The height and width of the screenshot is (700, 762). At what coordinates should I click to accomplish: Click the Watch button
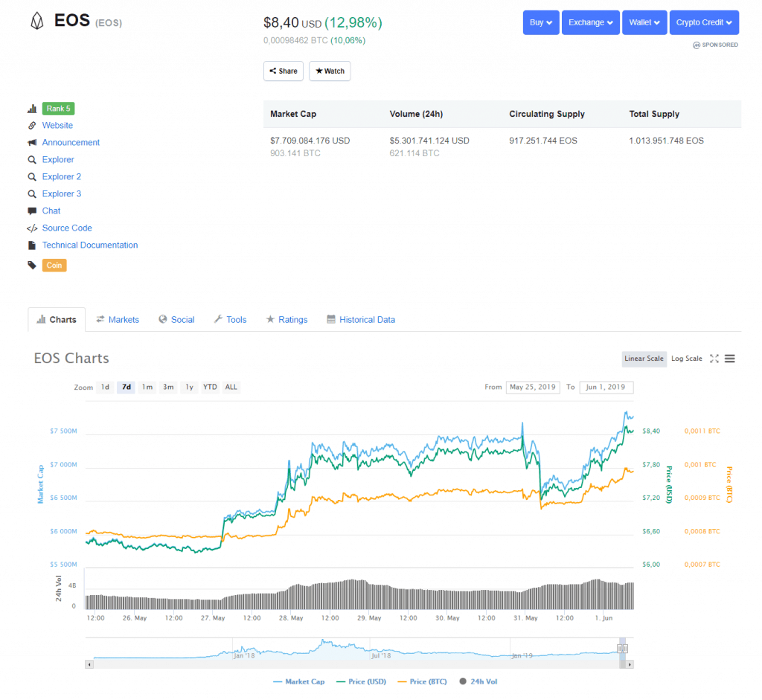click(330, 71)
